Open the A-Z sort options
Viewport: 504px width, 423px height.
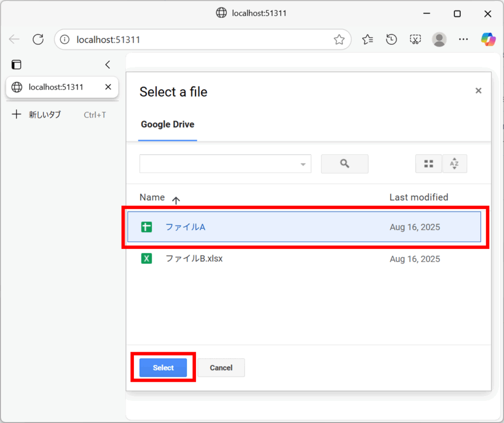pos(454,164)
